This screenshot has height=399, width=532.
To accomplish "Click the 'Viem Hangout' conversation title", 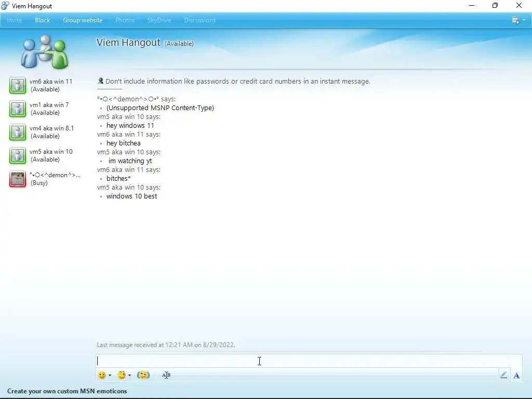I will pos(128,43).
